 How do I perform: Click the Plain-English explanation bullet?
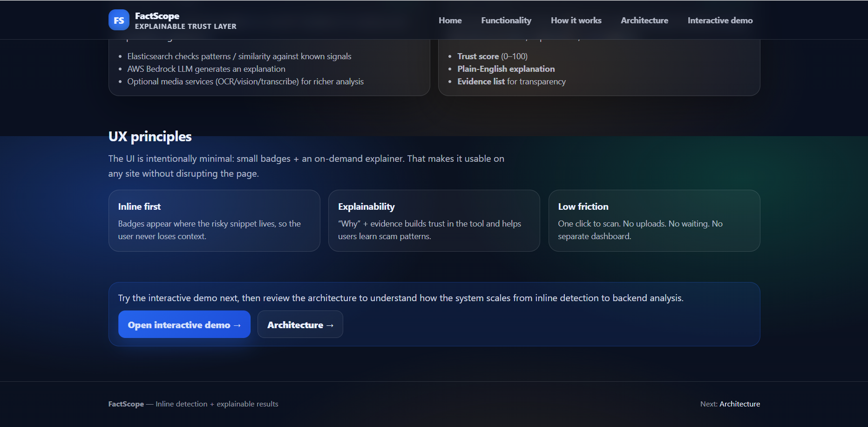pos(506,69)
